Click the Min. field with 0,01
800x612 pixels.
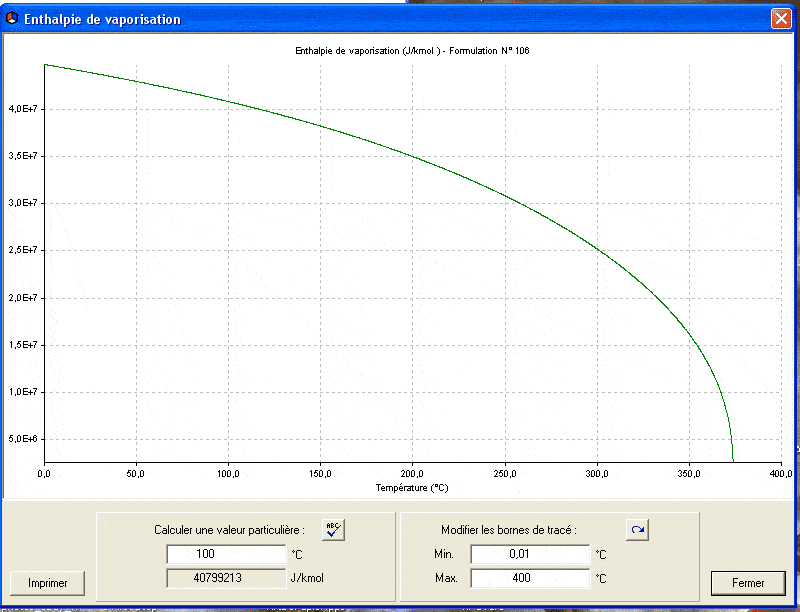530,554
